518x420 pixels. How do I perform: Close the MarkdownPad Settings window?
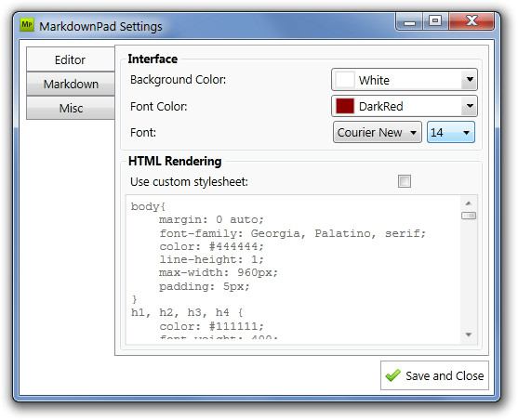[x=472, y=21]
